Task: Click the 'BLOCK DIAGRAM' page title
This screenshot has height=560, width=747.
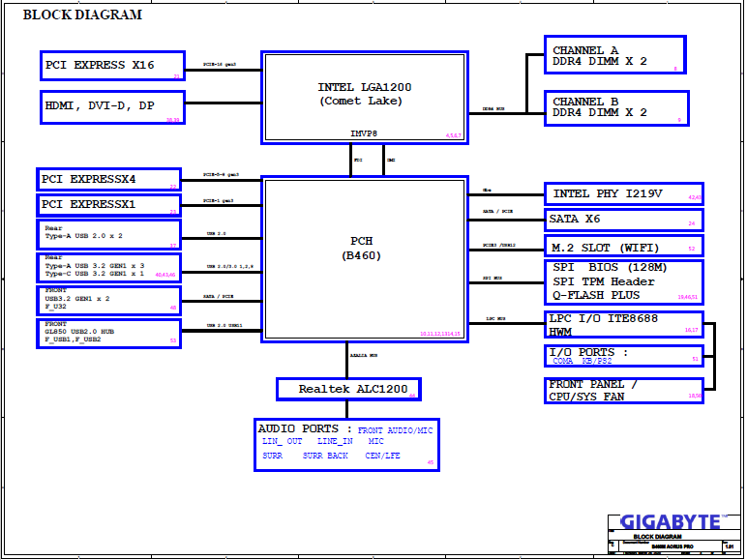Action: pos(82,15)
